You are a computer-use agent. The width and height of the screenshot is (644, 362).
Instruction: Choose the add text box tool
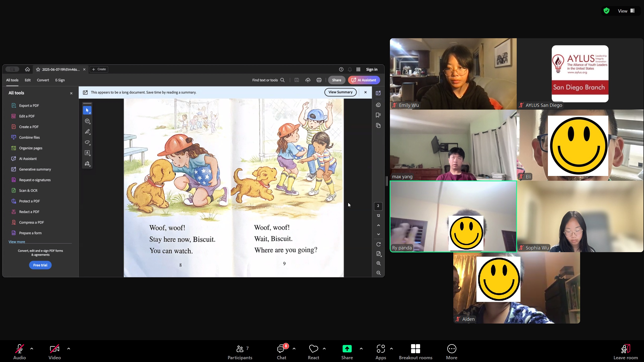tap(87, 153)
